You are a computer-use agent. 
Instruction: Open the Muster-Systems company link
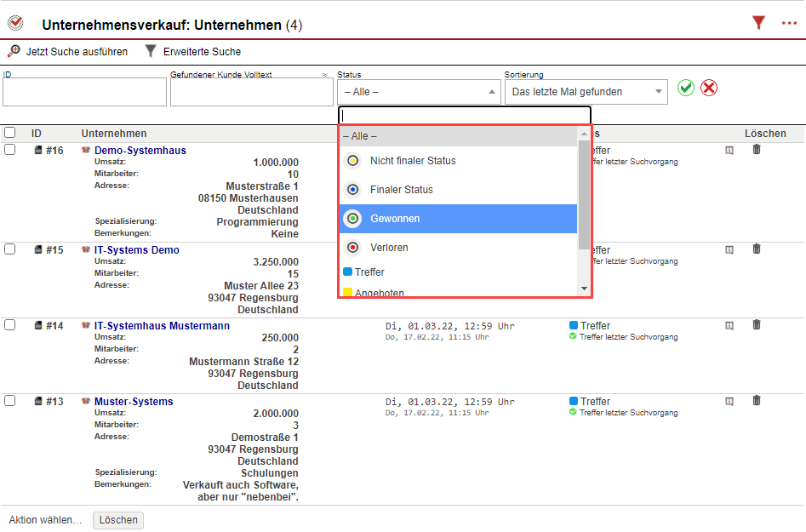click(x=134, y=402)
